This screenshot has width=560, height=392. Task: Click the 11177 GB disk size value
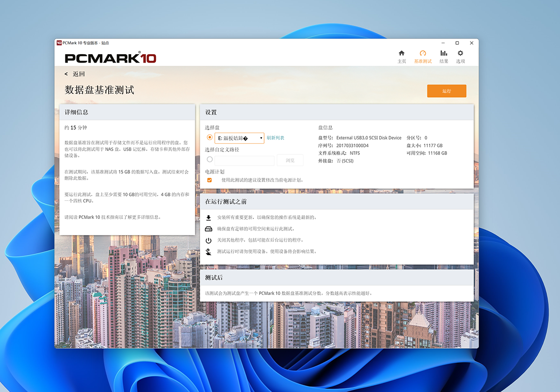pos(433,146)
